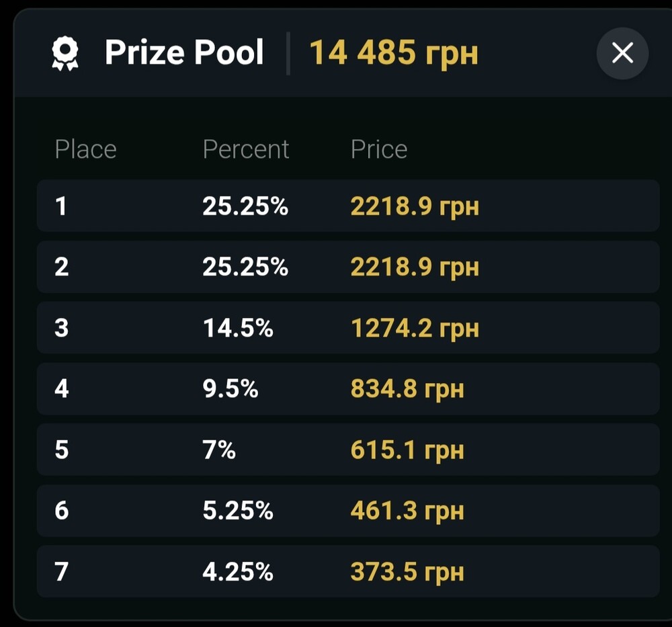Select the fifth place 7% row
672x627 pixels.
(348, 450)
